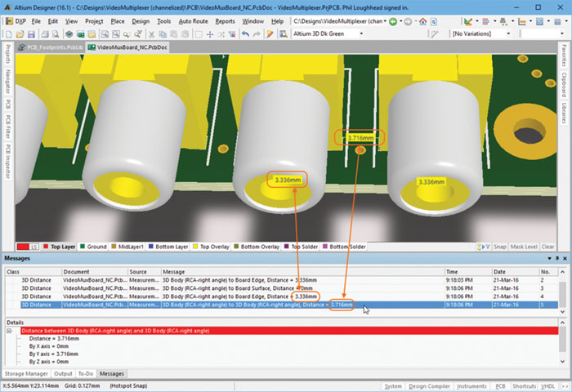Click the Mask Level button

point(523,247)
